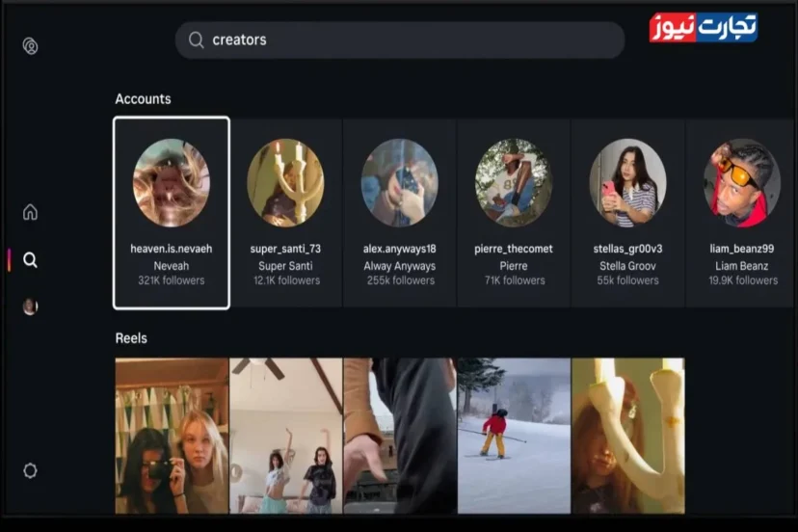This screenshot has height=532, width=798.
Task: Click the Stella Groov display name
Action: [x=627, y=265]
